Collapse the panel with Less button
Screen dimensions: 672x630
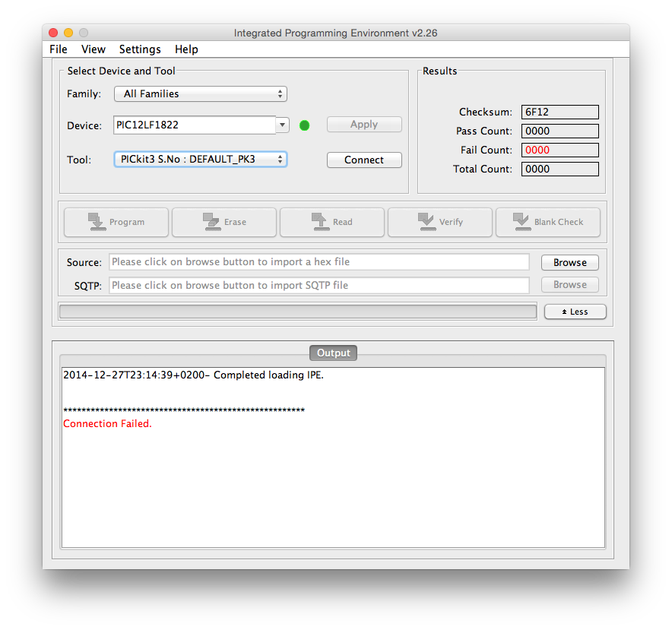(575, 312)
